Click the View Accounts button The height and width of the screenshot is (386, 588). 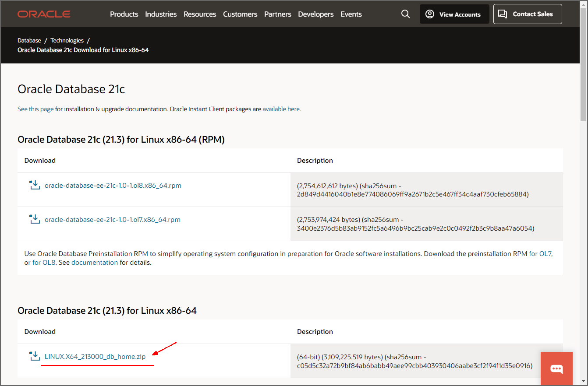tap(454, 14)
